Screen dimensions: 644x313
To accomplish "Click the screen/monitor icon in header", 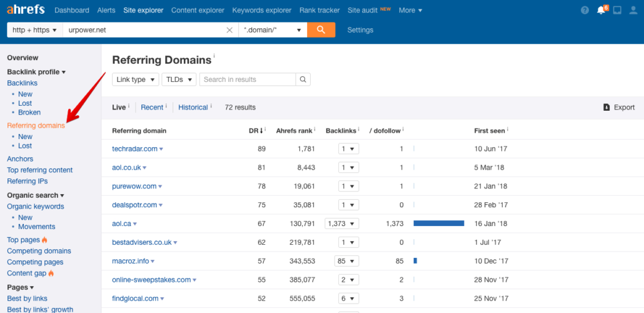I will click(617, 10).
